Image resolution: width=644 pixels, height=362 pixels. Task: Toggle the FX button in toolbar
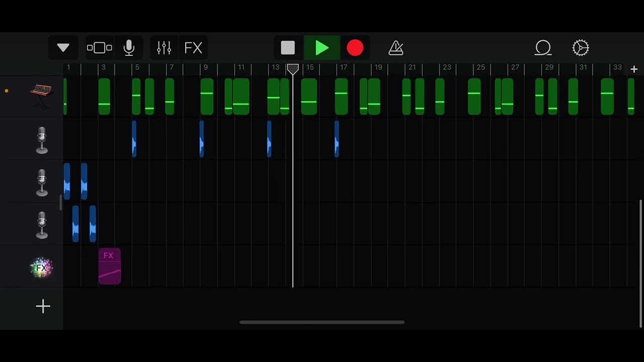(x=193, y=48)
